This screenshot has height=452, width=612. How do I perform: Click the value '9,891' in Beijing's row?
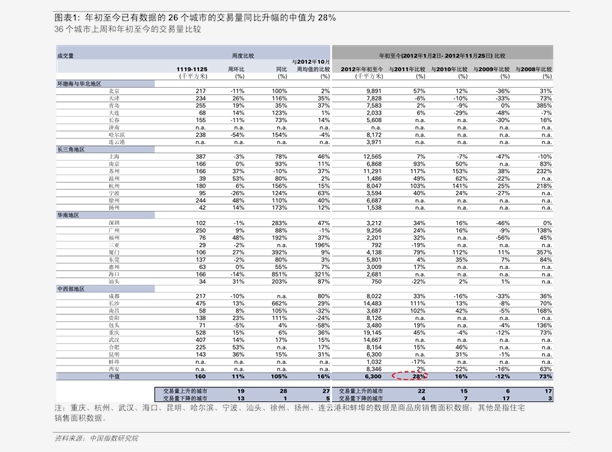(x=374, y=91)
